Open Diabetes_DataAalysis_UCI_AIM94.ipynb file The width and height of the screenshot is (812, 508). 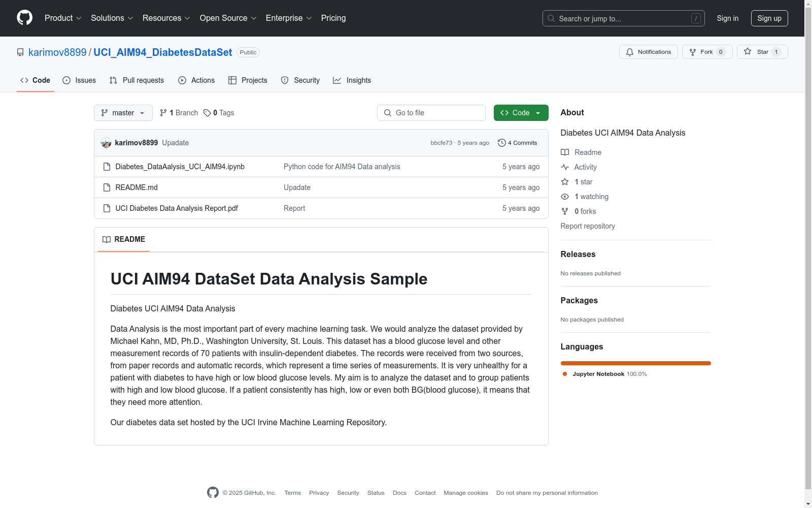coord(180,167)
